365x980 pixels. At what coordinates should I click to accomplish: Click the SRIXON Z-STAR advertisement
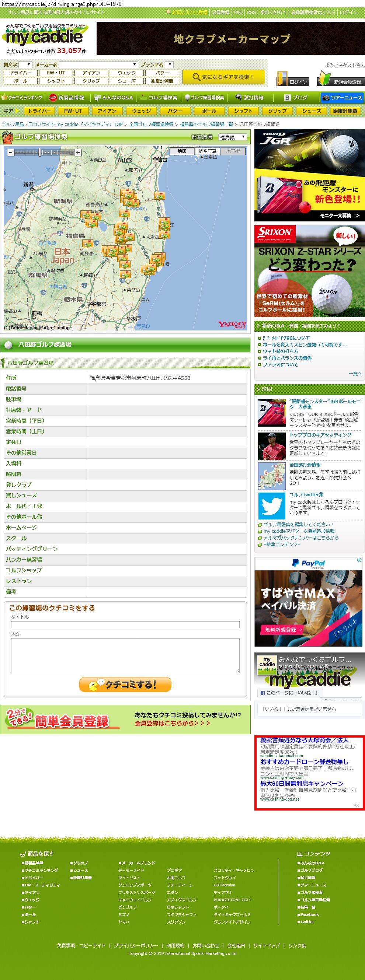(x=309, y=271)
